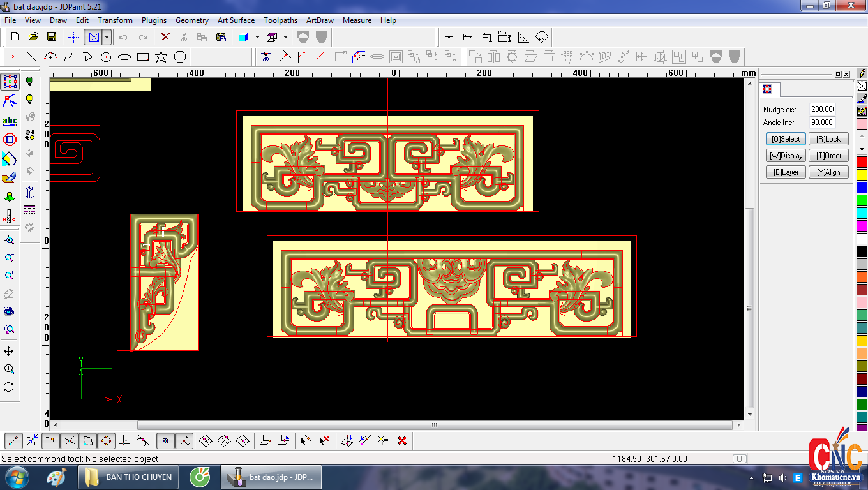
Task: Click the [E]Layer button
Action: coord(786,172)
